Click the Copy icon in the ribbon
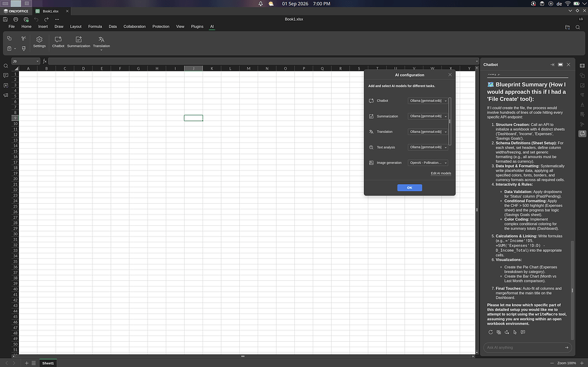588x367 pixels. [x=9, y=38]
